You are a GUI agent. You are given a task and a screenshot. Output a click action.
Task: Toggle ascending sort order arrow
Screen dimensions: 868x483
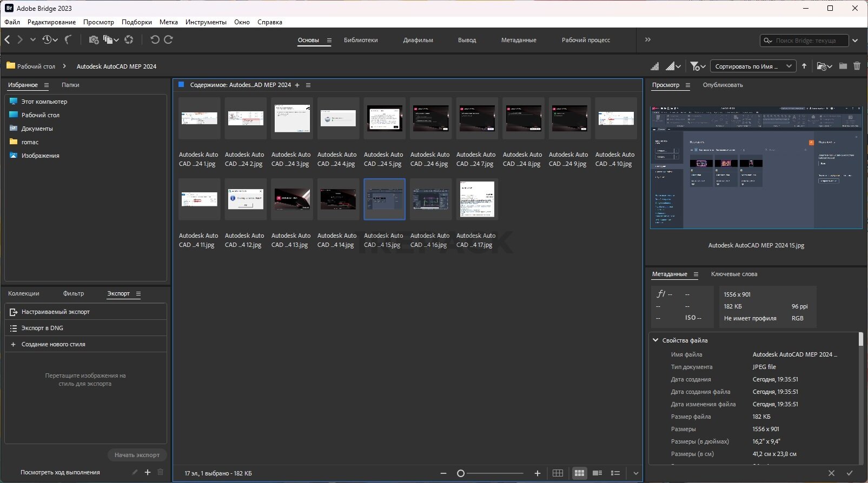point(804,66)
